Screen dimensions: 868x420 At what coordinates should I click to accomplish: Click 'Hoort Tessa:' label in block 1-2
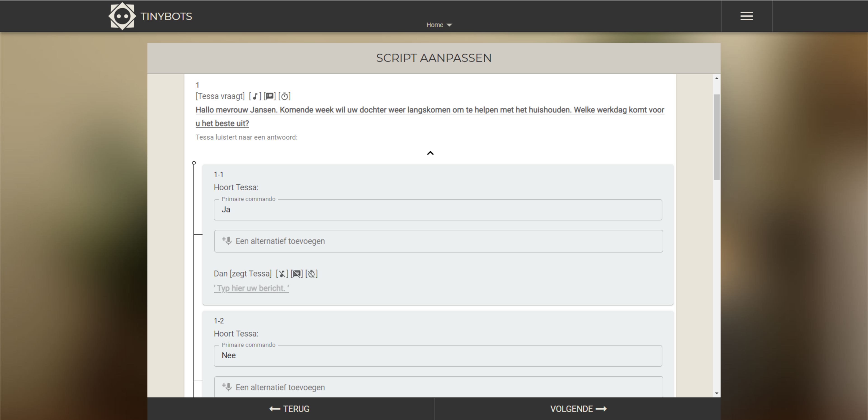click(236, 334)
